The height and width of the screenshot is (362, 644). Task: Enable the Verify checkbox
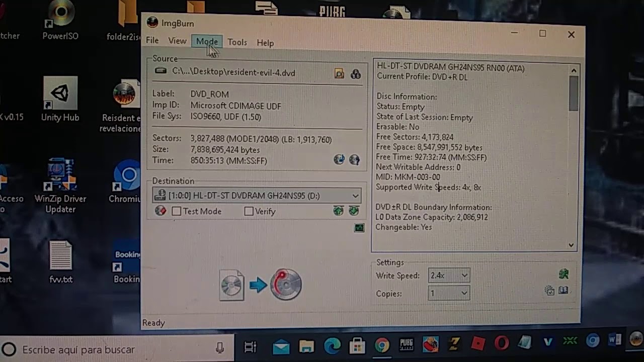click(x=249, y=211)
